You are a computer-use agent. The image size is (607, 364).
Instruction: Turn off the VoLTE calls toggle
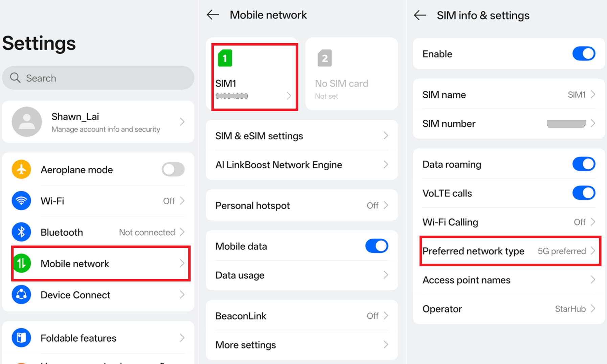pos(584,193)
